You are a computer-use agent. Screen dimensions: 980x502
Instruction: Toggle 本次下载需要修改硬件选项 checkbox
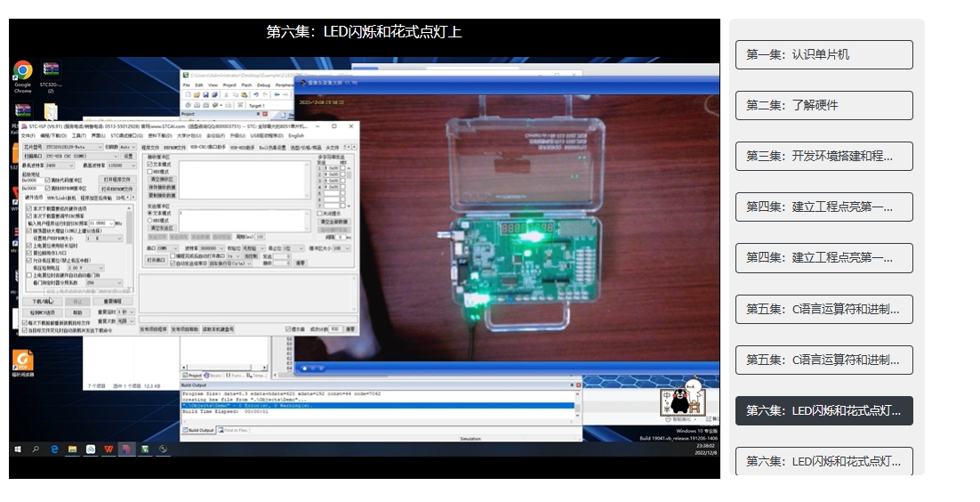pos(28,208)
